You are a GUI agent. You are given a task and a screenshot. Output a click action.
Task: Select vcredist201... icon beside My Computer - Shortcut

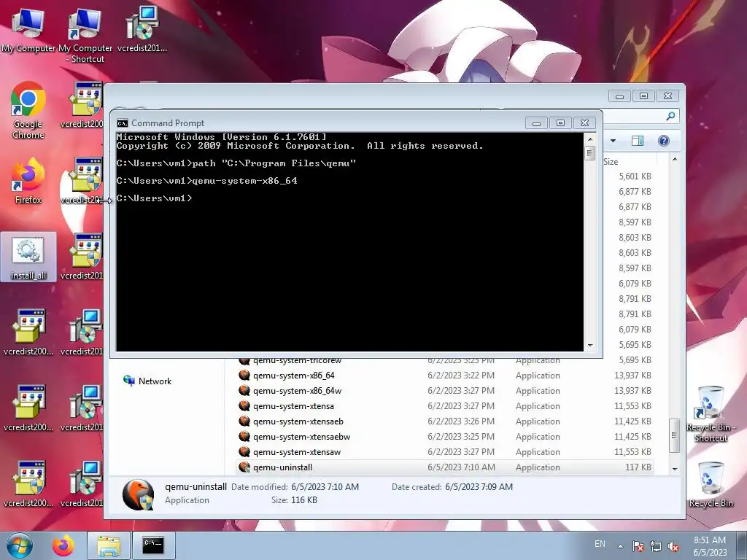click(x=142, y=29)
